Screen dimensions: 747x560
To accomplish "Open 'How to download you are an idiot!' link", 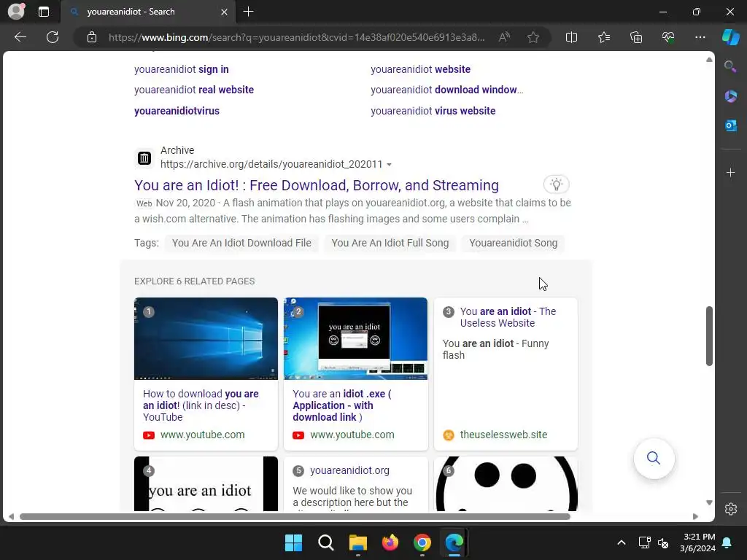I will tap(201, 405).
